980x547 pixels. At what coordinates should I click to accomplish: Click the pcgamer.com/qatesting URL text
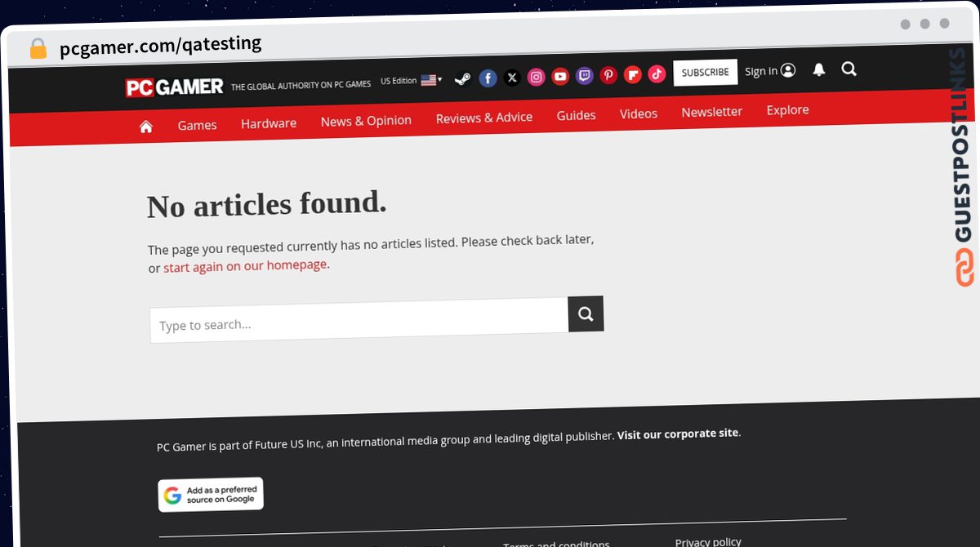pyautogui.click(x=161, y=45)
